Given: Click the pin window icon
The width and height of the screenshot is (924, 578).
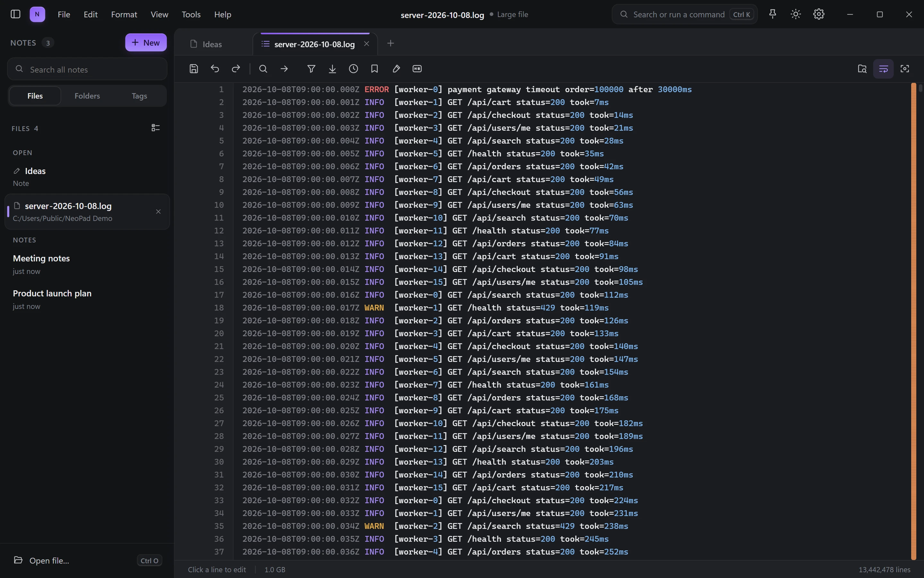Looking at the screenshot, I should [x=773, y=14].
